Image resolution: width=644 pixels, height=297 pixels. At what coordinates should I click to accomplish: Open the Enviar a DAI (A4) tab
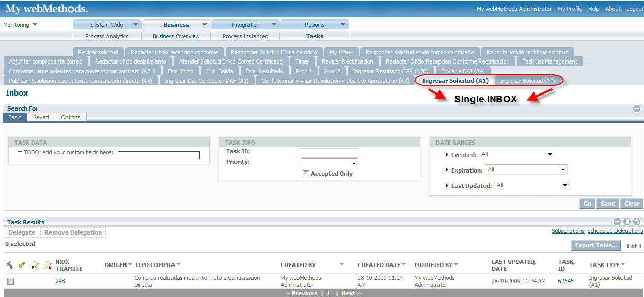pos(463,71)
